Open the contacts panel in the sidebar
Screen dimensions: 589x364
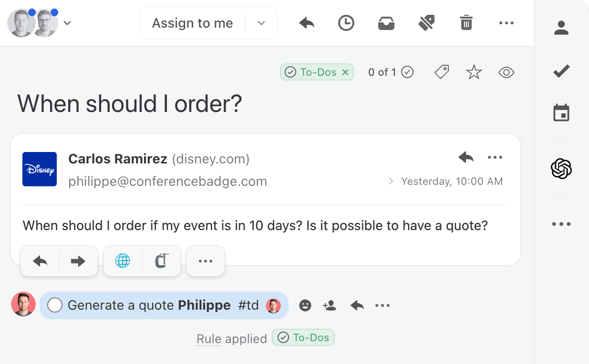tap(561, 28)
